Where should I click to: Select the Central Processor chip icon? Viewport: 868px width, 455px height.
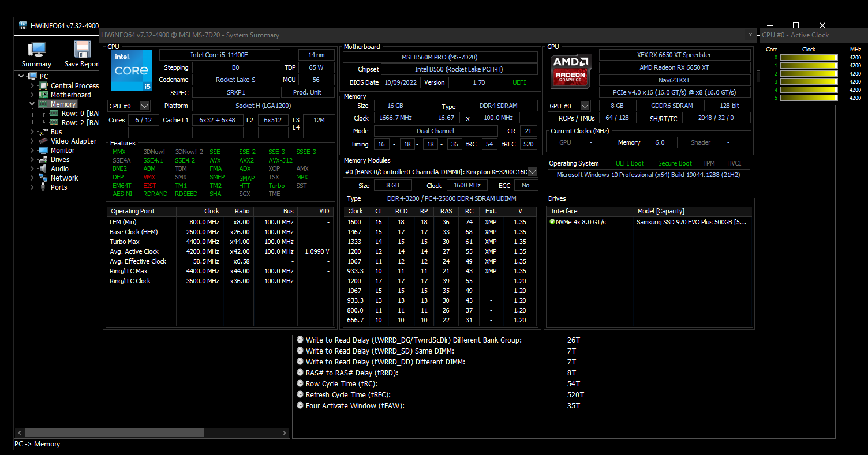click(43, 85)
